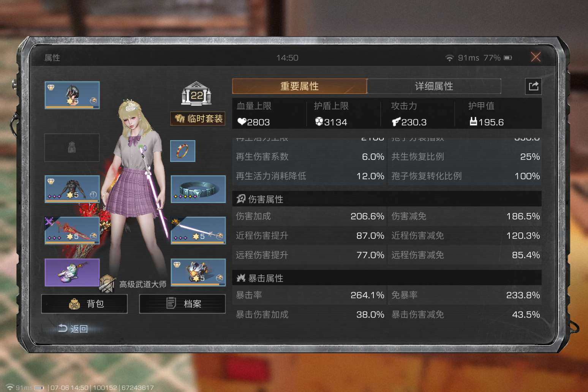Open the 档案 profile button
This screenshot has height=392, width=588.
(182, 303)
